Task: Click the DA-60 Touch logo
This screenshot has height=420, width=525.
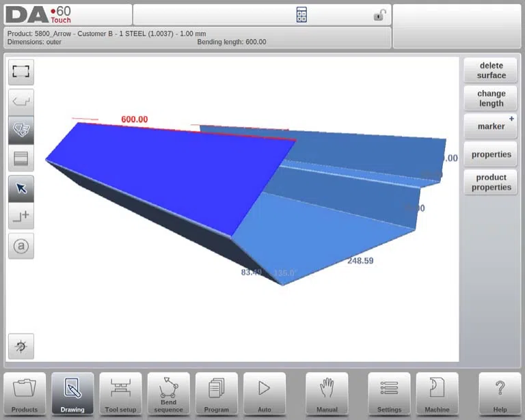Action: [38, 15]
